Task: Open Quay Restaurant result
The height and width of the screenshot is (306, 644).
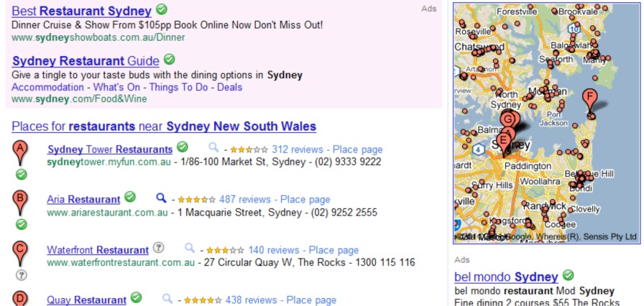Action: 87,300
